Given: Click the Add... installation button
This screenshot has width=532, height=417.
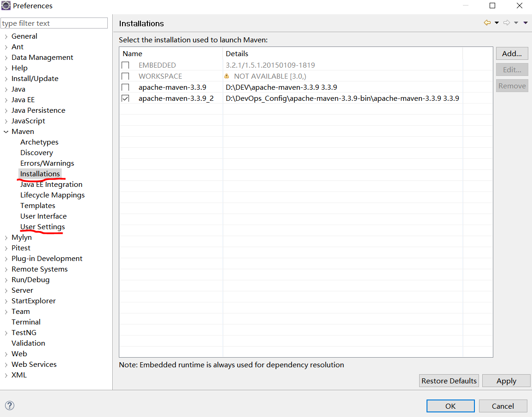Looking at the screenshot, I should pos(512,53).
